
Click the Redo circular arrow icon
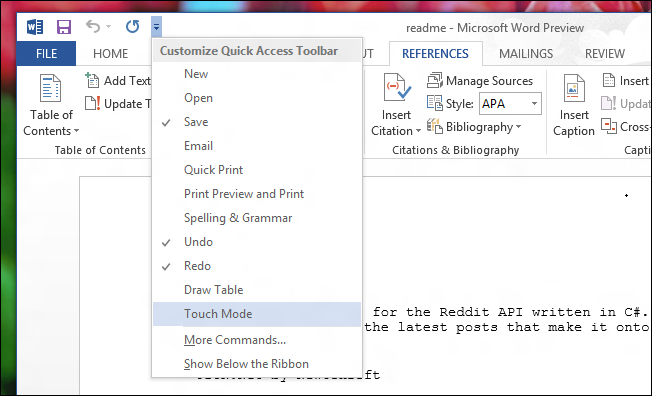tap(132, 27)
